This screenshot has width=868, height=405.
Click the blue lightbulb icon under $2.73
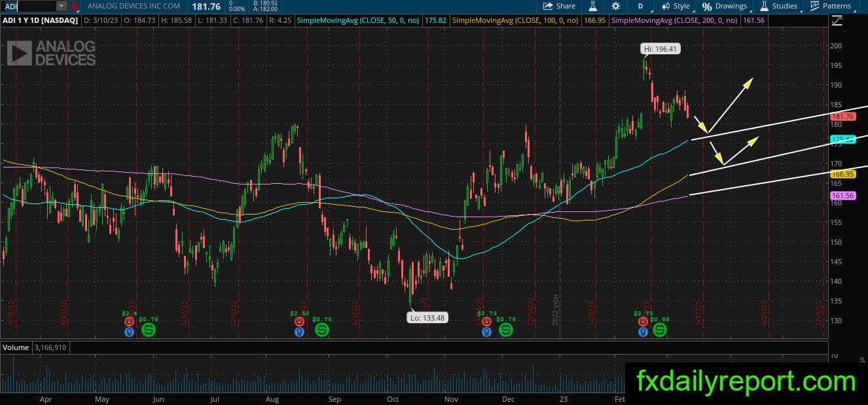pyautogui.click(x=486, y=332)
